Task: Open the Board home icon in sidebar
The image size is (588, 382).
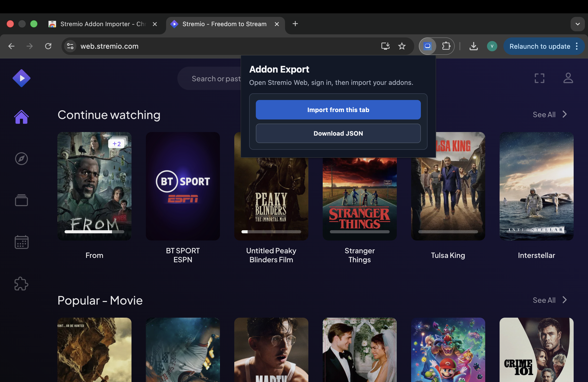Action: [x=22, y=117]
